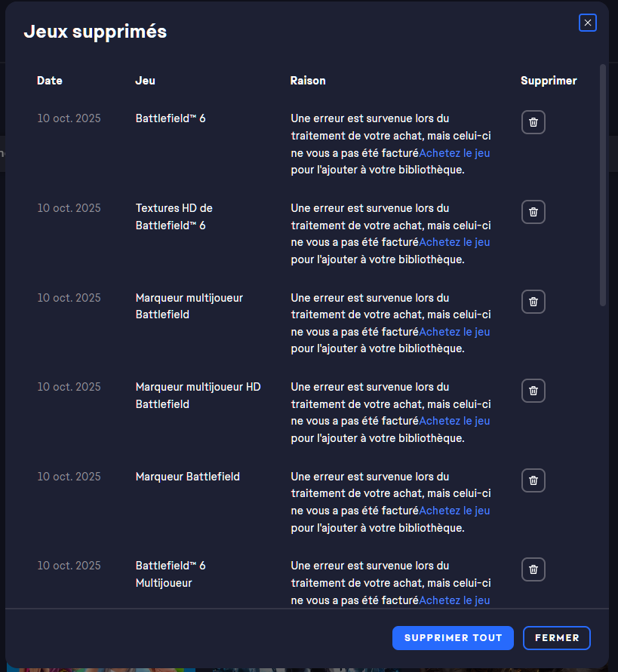
Task: Click the Date column header
Action: click(50, 81)
